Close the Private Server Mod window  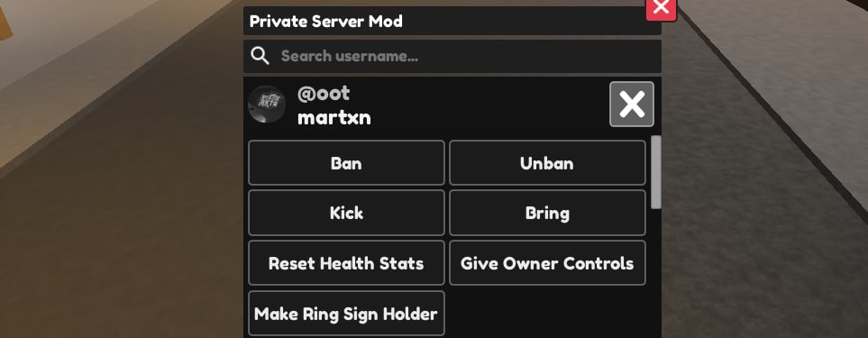point(662,8)
